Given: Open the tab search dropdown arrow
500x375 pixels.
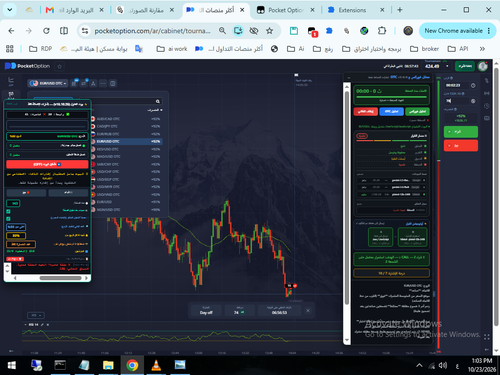Looking at the screenshot, I should [x=10, y=10].
